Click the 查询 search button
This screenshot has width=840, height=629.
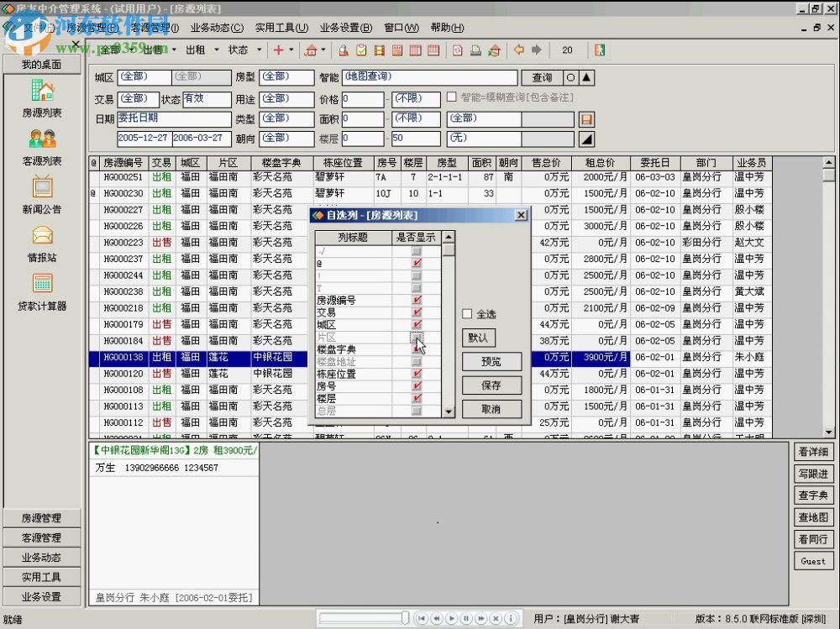[x=542, y=77]
